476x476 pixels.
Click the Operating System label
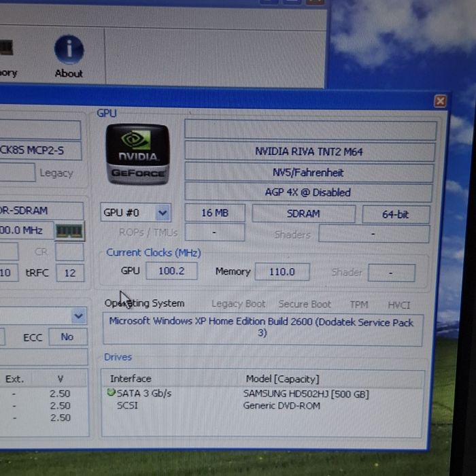tap(144, 303)
